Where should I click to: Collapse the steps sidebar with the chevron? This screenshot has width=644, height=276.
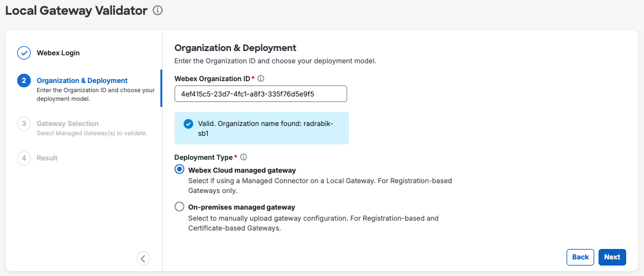[143, 258]
